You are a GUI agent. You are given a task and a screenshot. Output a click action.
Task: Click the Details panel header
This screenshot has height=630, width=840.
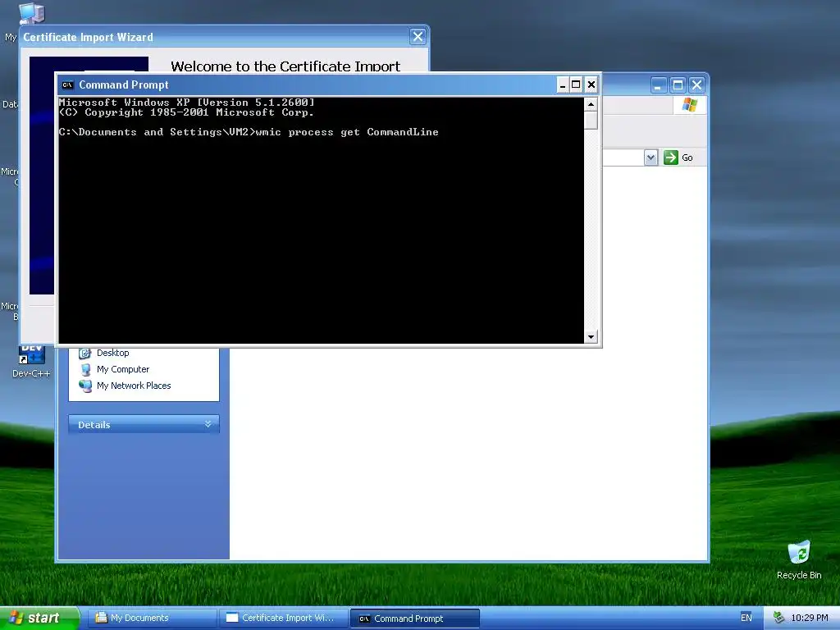[144, 424]
